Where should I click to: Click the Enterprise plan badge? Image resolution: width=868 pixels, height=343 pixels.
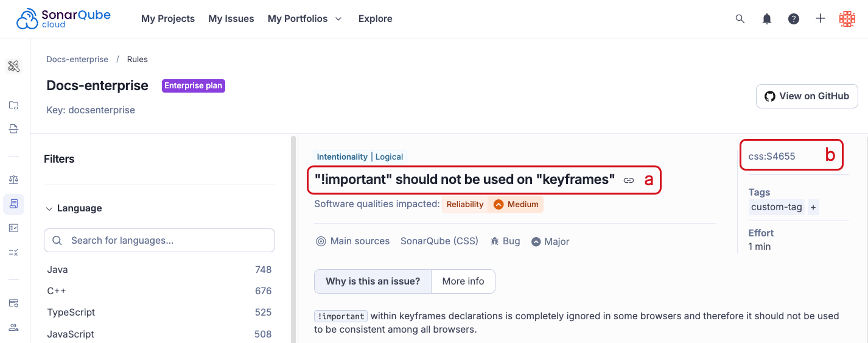tap(194, 86)
